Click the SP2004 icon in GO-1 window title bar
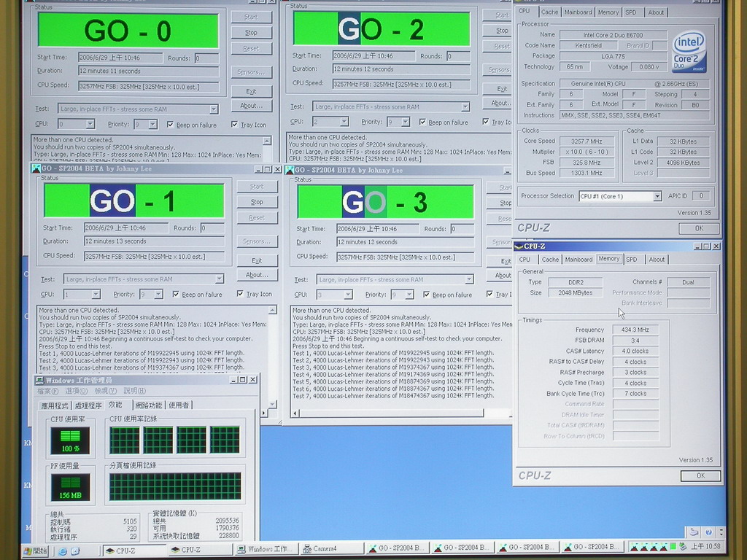Viewport: 747px width, 560px height. 36,168
